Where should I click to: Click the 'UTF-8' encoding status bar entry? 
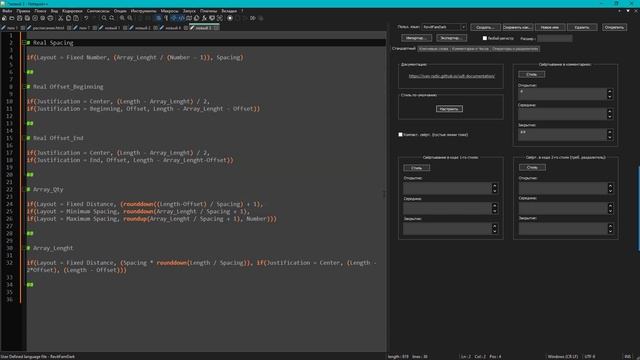(x=590, y=357)
